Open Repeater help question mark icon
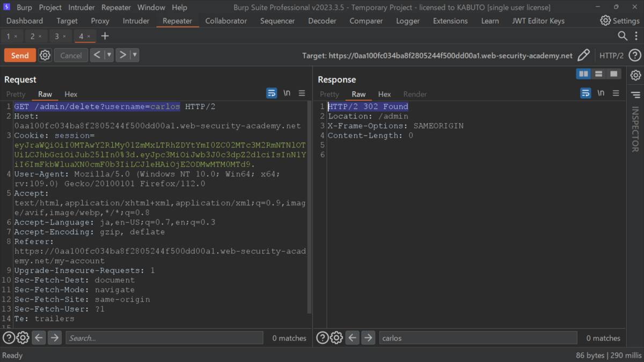 coord(635,55)
